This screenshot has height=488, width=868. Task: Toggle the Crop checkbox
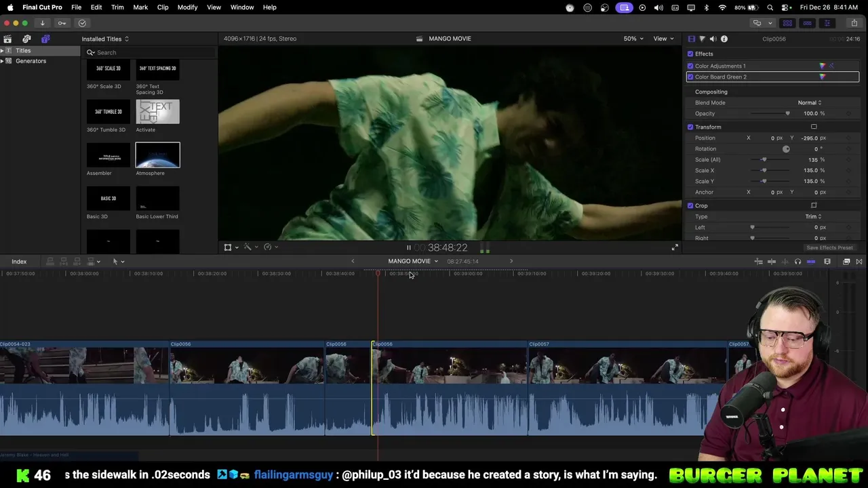point(690,205)
